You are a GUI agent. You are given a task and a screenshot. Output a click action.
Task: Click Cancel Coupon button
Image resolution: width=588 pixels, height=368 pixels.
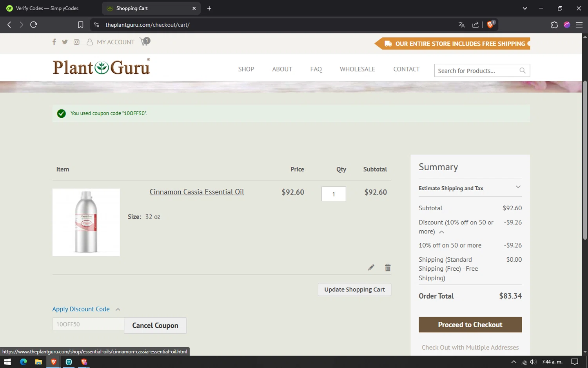pos(155,326)
